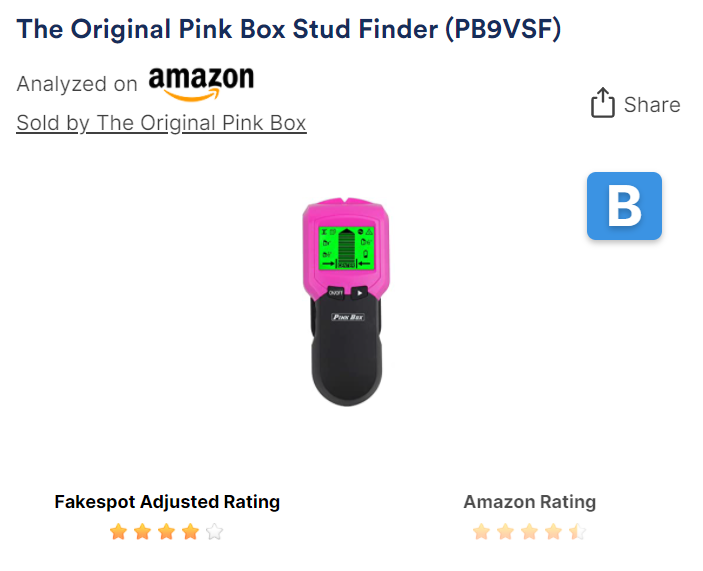
Task: Select fourth star of Fakespot Adjusted Rating
Action: point(191,532)
